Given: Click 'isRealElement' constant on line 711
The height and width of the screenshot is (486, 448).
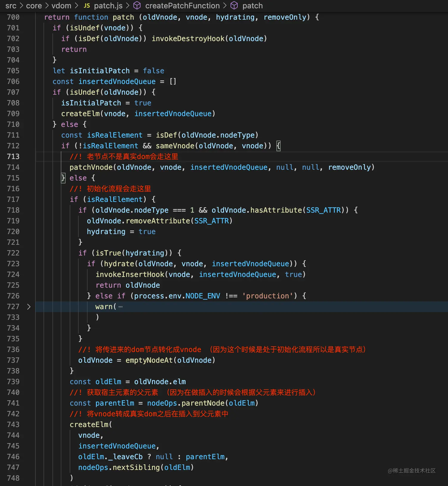Looking at the screenshot, I should click(x=115, y=135).
